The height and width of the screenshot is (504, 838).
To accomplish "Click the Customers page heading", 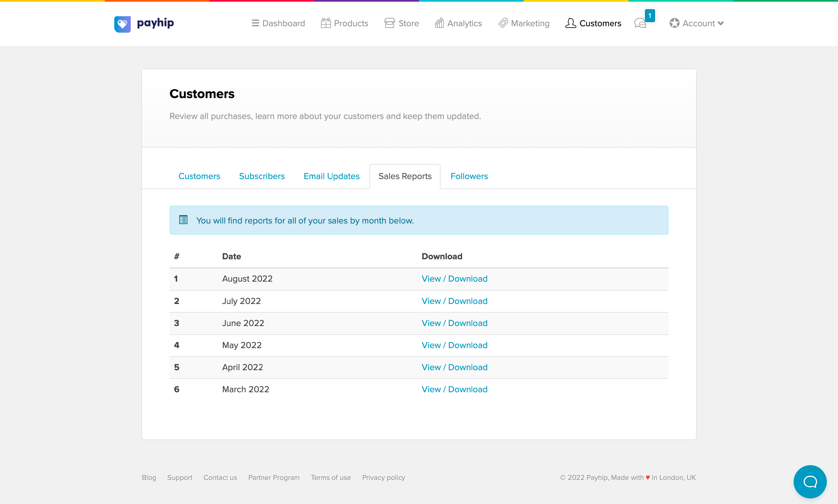I will 202,94.
